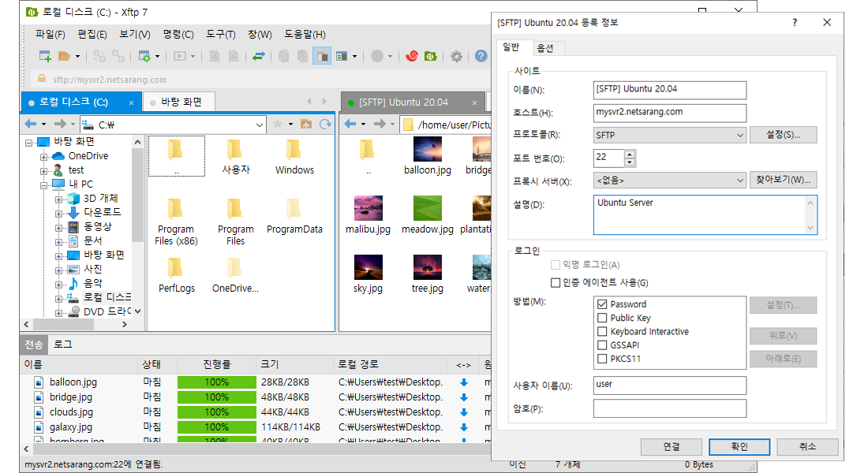Click into the 호스트(H) host field
Screen dimensions: 868x473
click(669, 112)
